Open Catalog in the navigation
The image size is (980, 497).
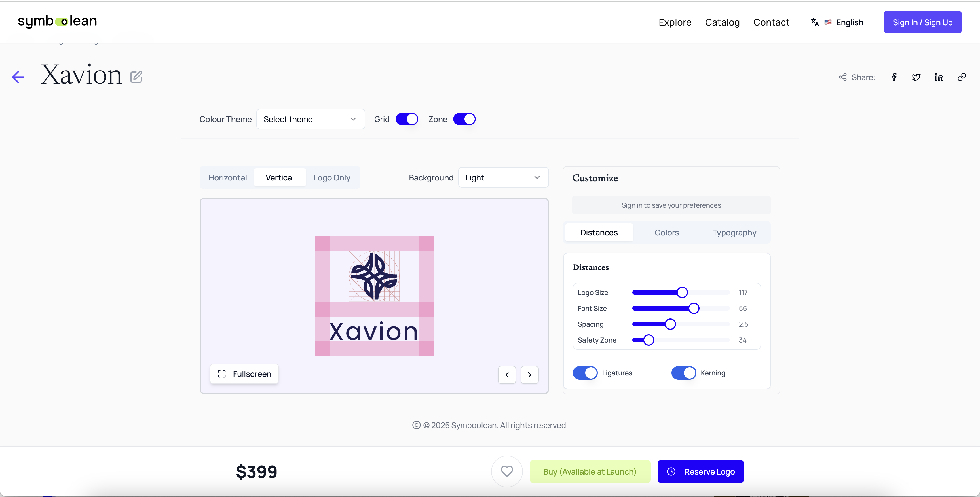point(722,22)
